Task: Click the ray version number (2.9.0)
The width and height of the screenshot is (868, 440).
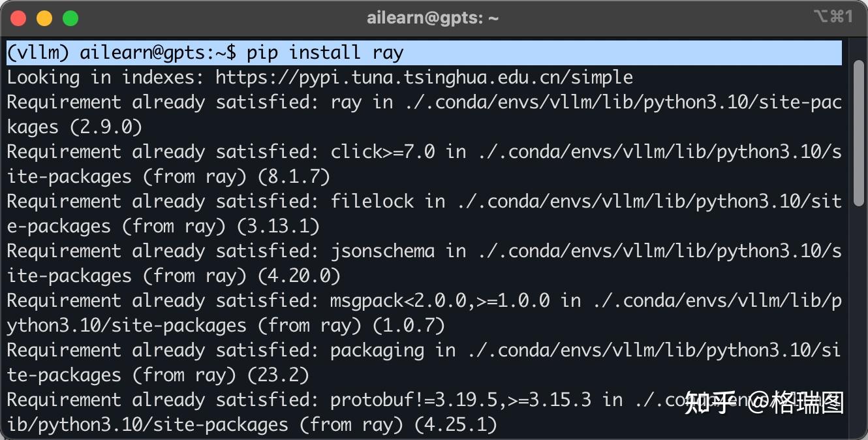Action: coord(111,127)
